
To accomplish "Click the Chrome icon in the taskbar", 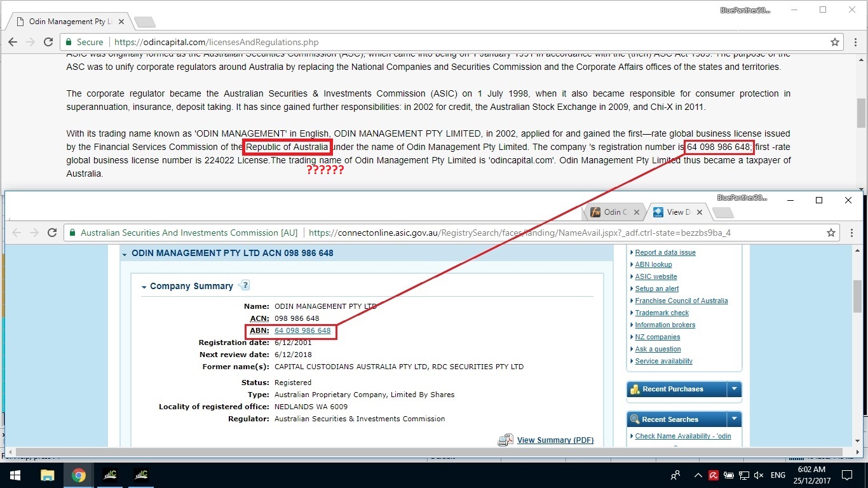I will click(79, 475).
